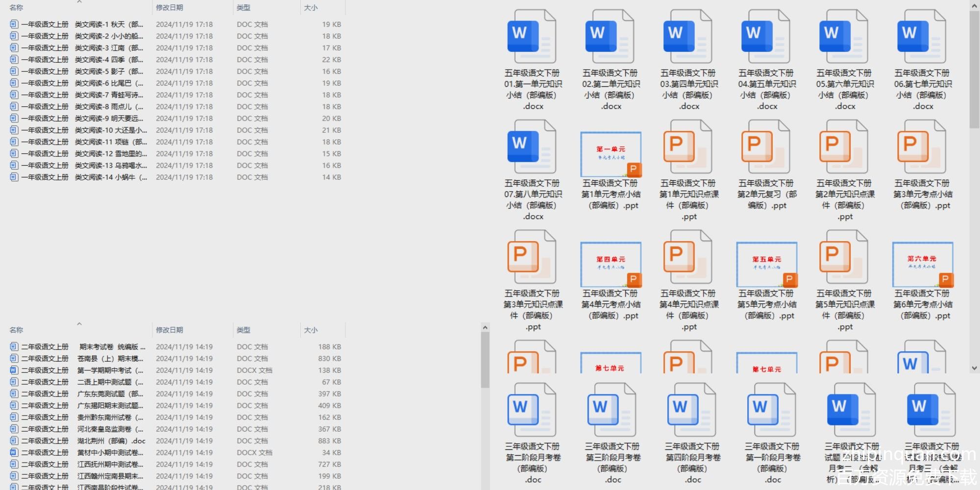Toggle sort arrow above 名称 in 二年级 list
Screen dimensions: 980x490
tap(79, 324)
